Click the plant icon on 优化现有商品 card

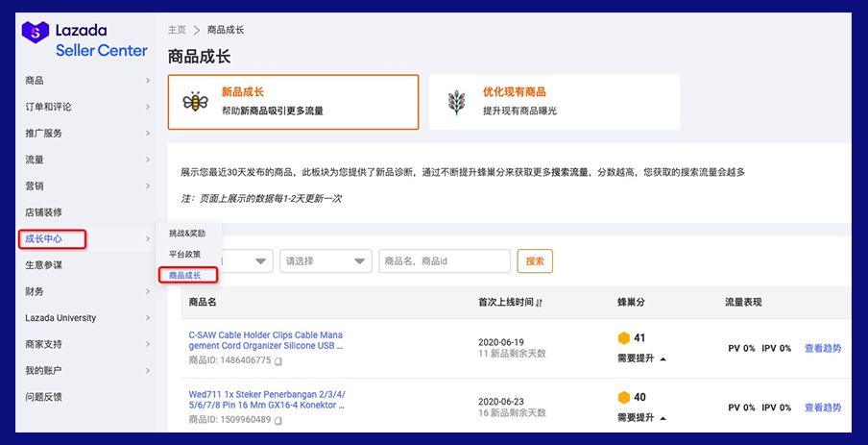456,103
